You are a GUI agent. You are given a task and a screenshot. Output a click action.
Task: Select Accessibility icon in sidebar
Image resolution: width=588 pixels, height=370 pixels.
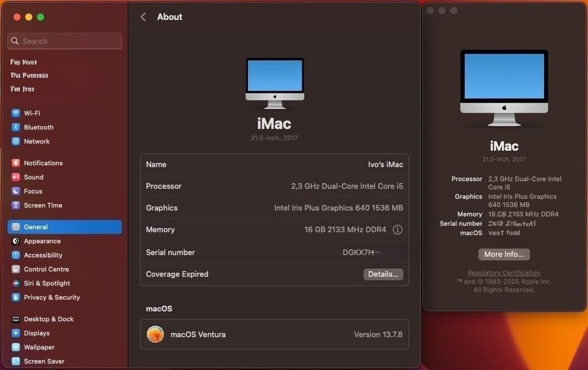(x=16, y=255)
